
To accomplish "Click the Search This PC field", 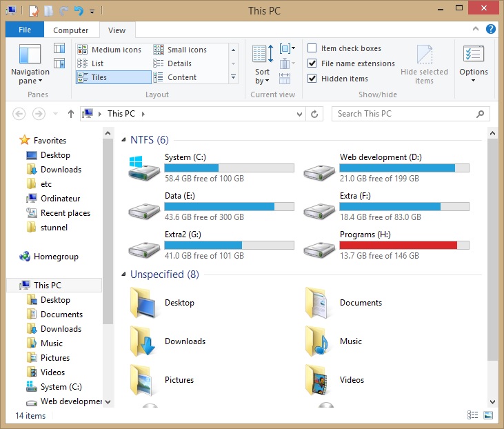I will (x=411, y=114).
